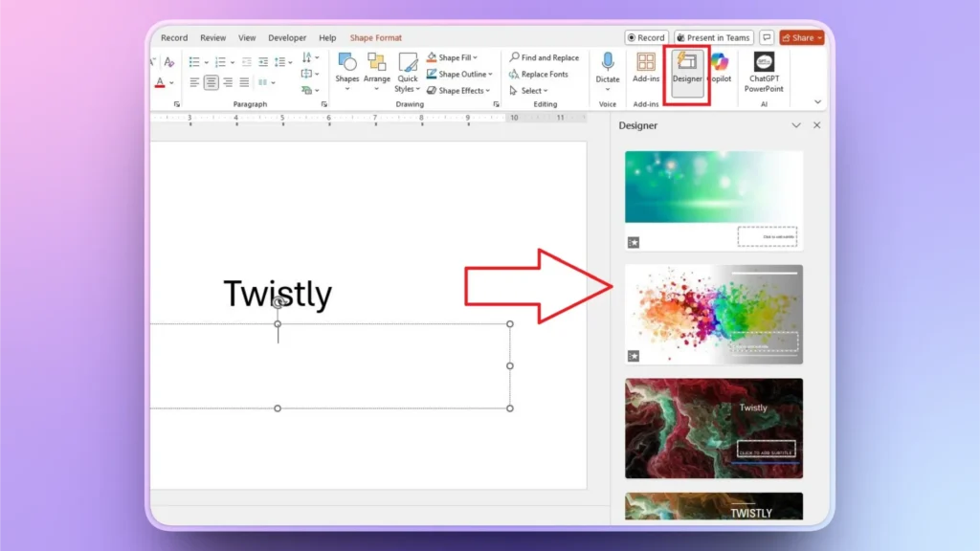Select the Find and Replace icon
This screenshot has height=551, width=980.
tap(544, 56)
